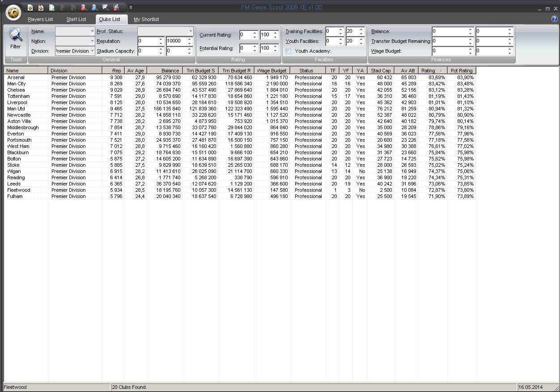This screenshot has height=392, width=560.
Task: Select the Man Utd row in table
Action: [x=16, y=109]
